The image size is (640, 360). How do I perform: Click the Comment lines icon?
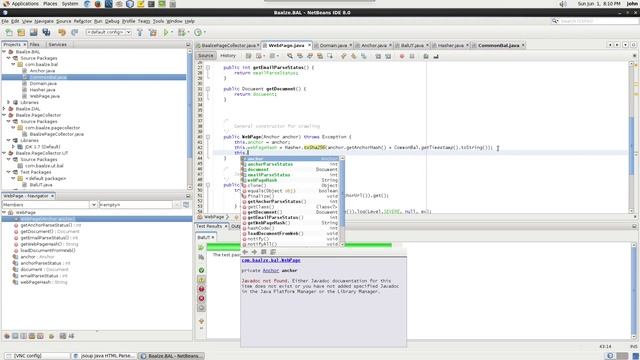point(426,56)
